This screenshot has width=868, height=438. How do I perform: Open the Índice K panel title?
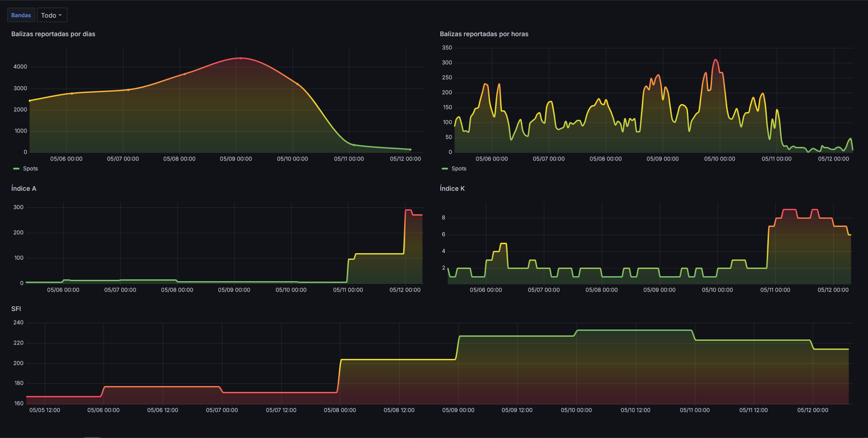452,188
